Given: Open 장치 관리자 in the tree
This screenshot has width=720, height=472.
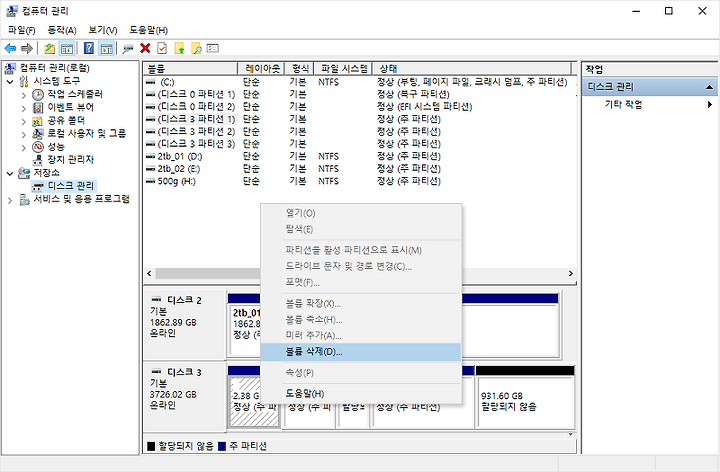Looking at the screenshot, I should (70, 159).
